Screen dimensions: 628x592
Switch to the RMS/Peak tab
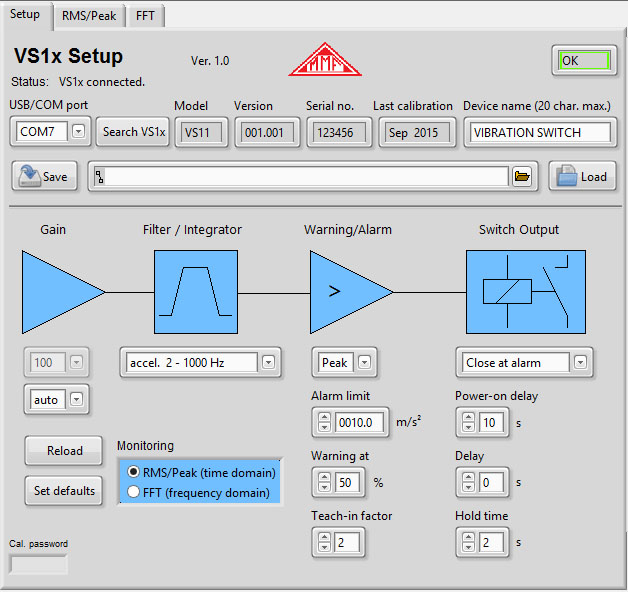point(89,16)
